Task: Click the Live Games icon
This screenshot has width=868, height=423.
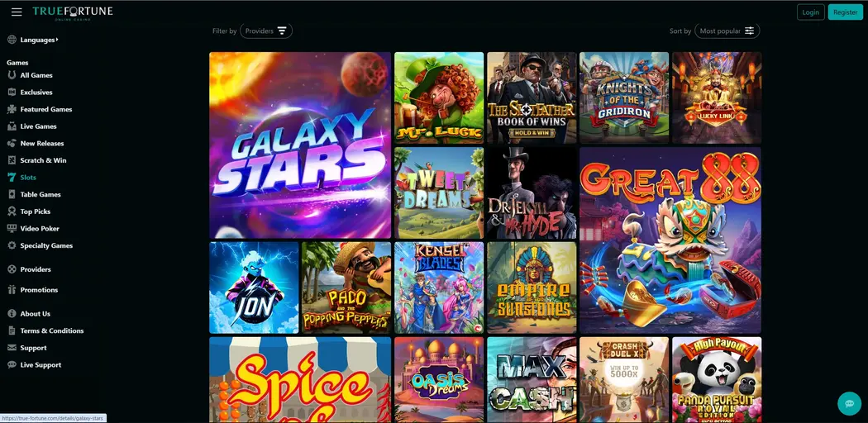Action: point(12,126)
